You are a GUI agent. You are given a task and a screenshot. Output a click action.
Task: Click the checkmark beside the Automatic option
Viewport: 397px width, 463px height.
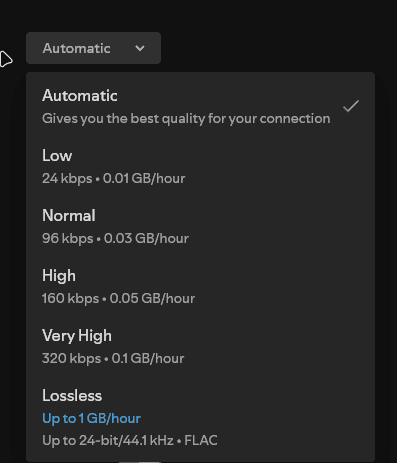(351, 106)
